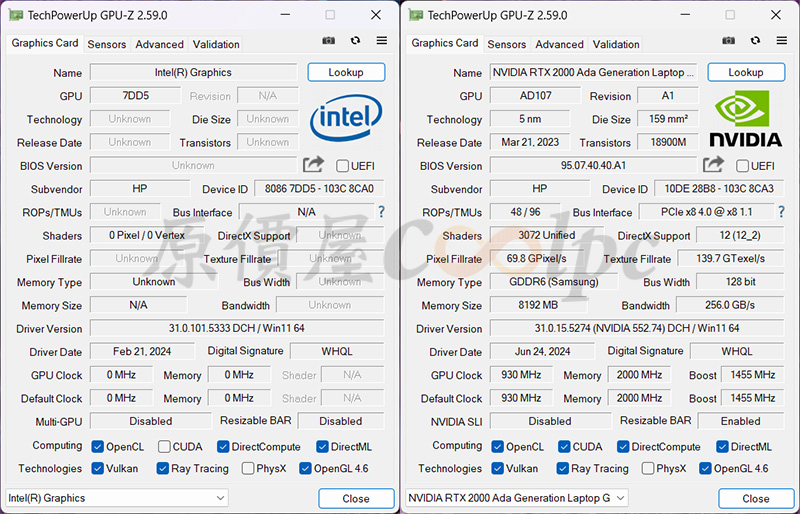Viewport: 800px width, 514px height.
Task: Click the Transistors field 18900M
Action: click(668, 142)
